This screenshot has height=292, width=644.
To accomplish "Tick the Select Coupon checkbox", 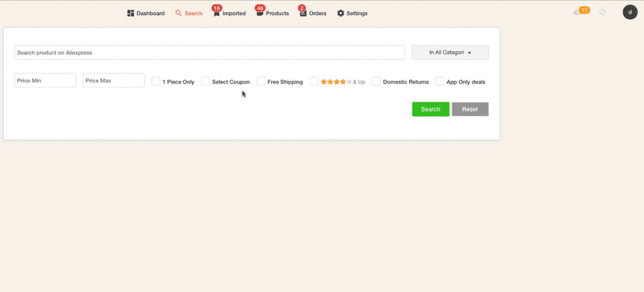I will tap(206, 81).
